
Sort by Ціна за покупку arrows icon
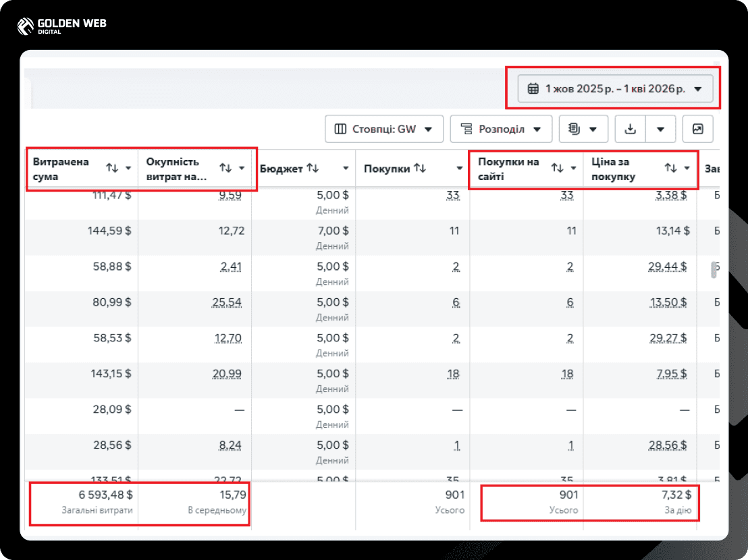point(671,168)
